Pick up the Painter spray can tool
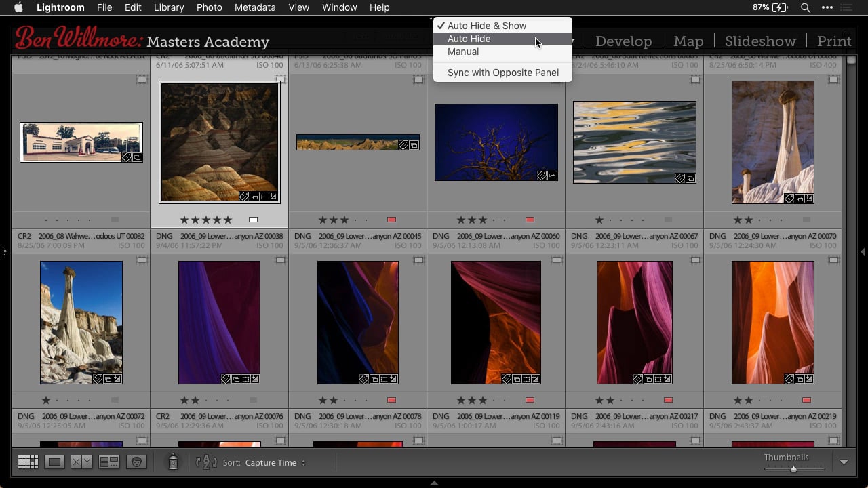Screen dimensions: 868x488 tap(173, 462)
